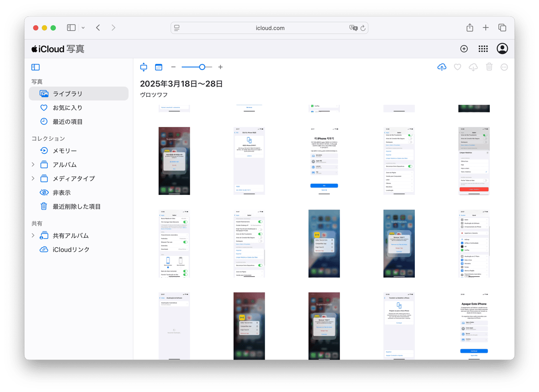The width and height of the screenshot is (539, 392).
Task: Open the more options ellipsis menu
Action: (504, 67)
